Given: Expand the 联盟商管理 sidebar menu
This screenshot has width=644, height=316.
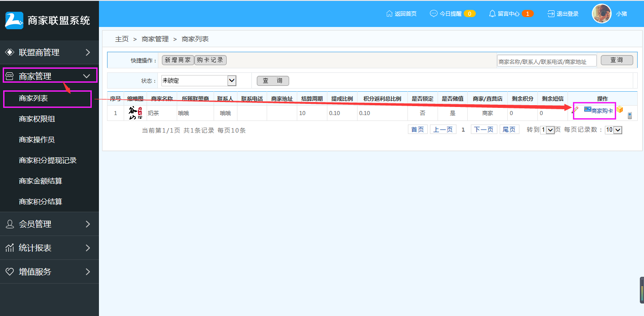Looking at the screenshot, I should click(x=49, y=53).
